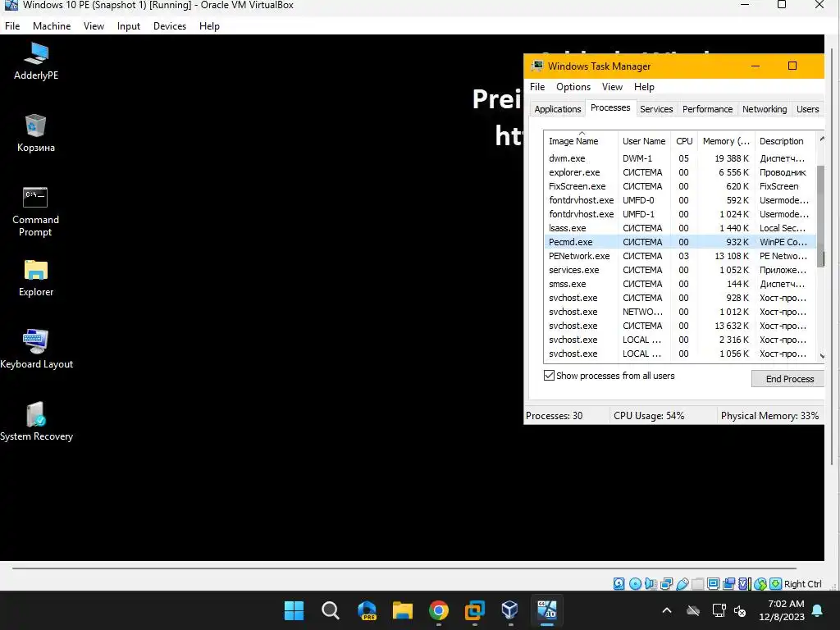This screenshot has width=840, height=630.
Task: Open taskbar Search
Action: point(330,610)
